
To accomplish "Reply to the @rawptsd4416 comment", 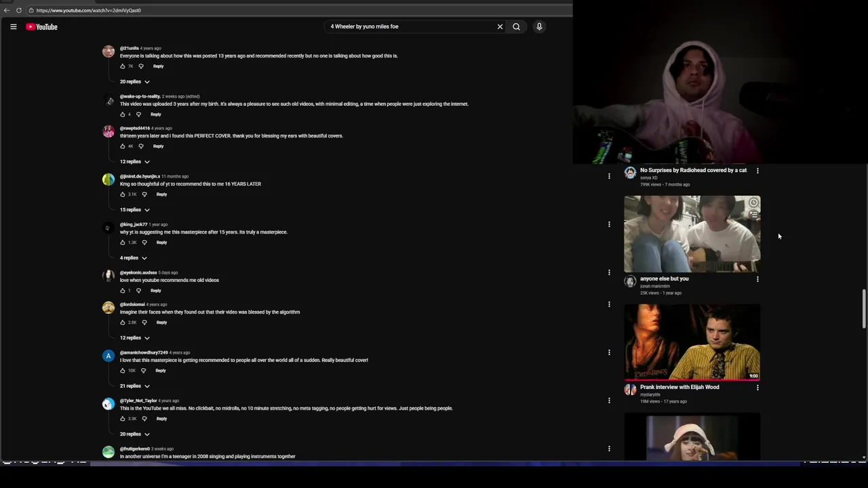I will [158, 146].
